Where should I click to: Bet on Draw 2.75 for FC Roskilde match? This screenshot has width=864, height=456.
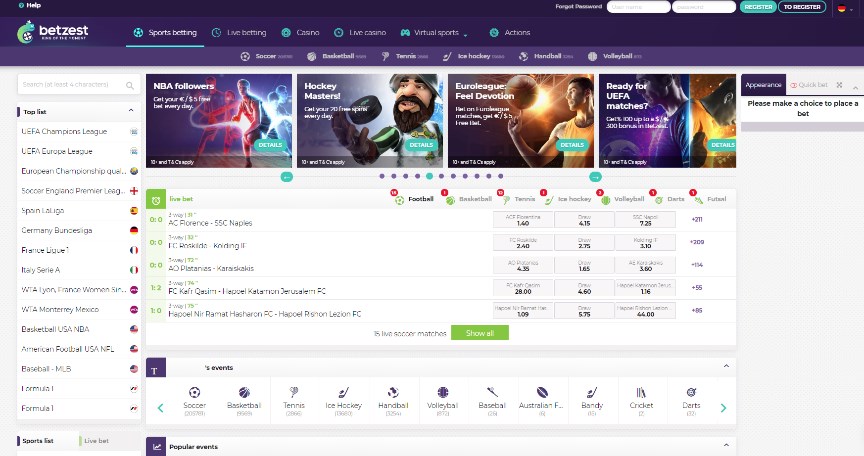(584, 243)
